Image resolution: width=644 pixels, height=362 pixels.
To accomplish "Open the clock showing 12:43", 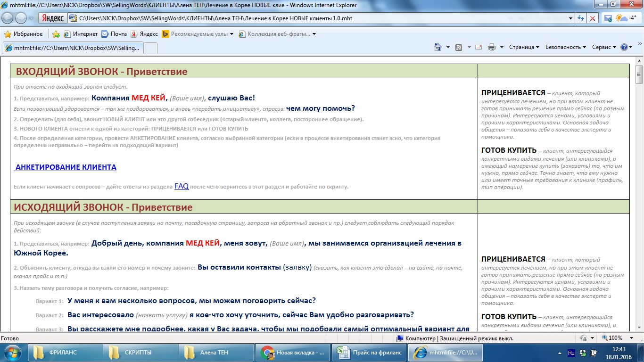I will (619, 353).
